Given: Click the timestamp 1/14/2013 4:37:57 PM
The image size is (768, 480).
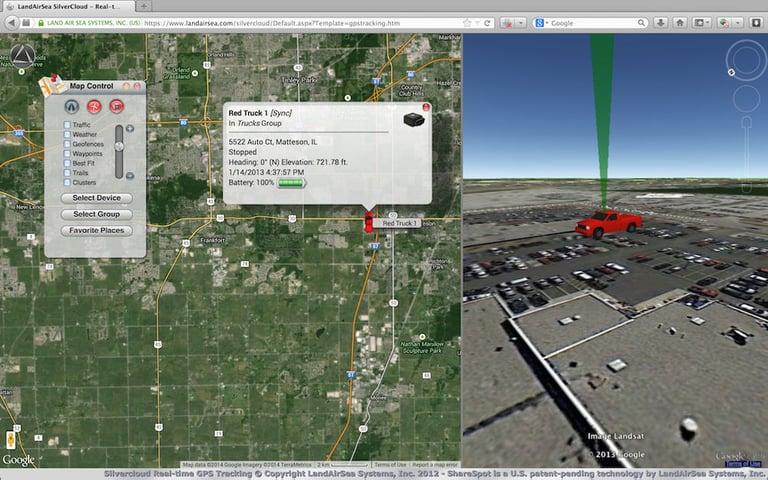Looking at the screenshot, I should click(x=266, y=172).
